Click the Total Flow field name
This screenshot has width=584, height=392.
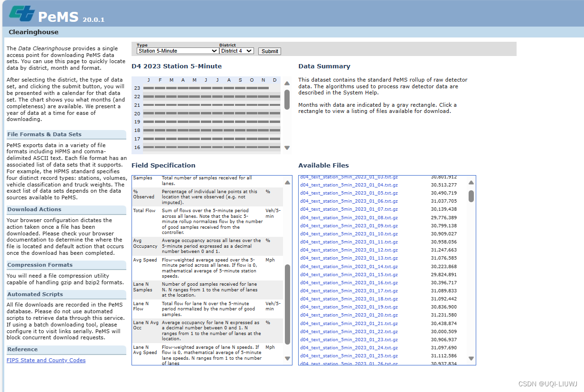pos(144,211)
